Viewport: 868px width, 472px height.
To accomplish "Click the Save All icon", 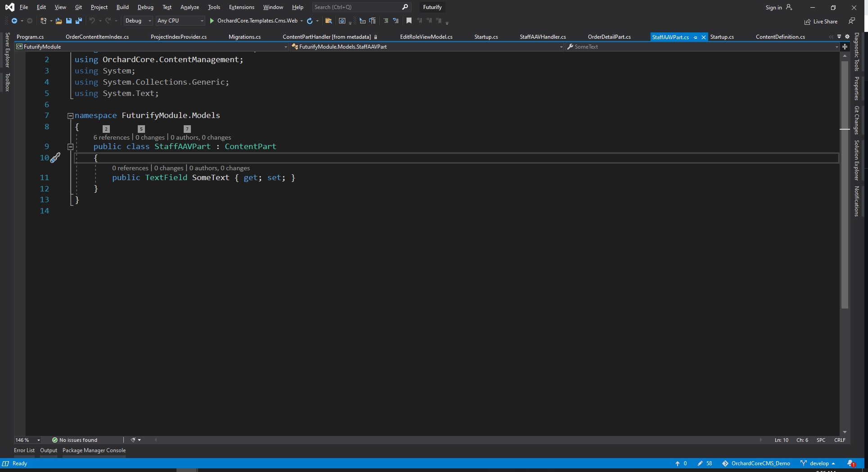I will (78, 21).
